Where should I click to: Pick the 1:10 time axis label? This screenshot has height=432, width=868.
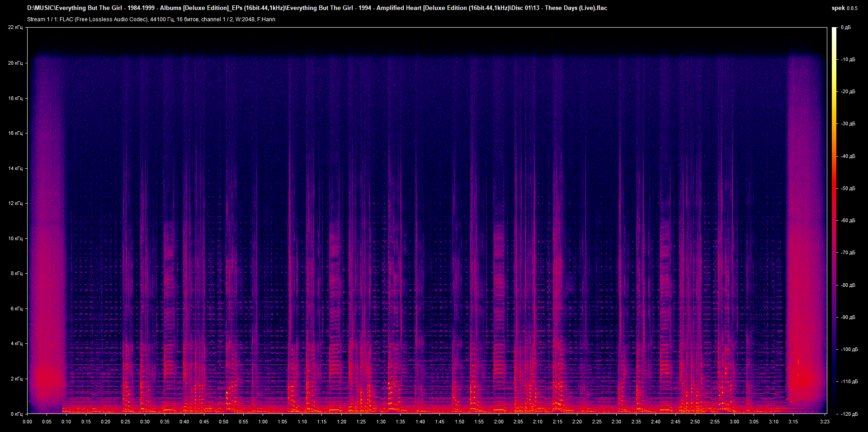click(x=302, y=422)
